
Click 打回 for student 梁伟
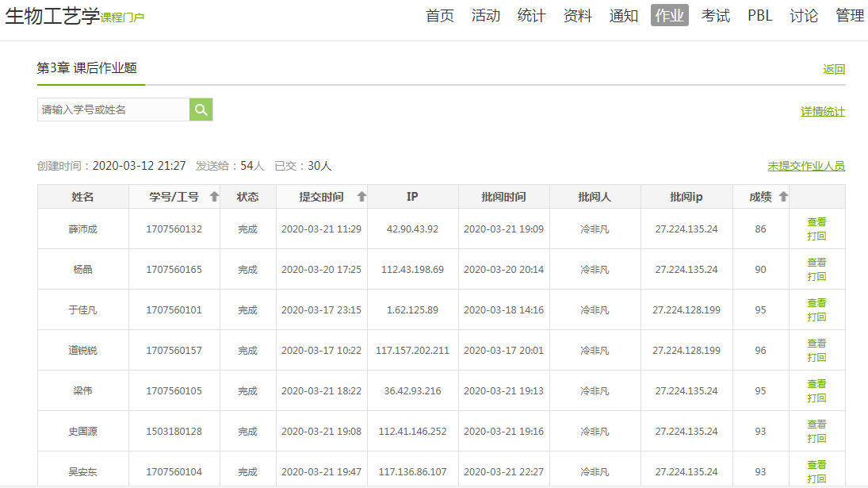(x=816, y=398)
